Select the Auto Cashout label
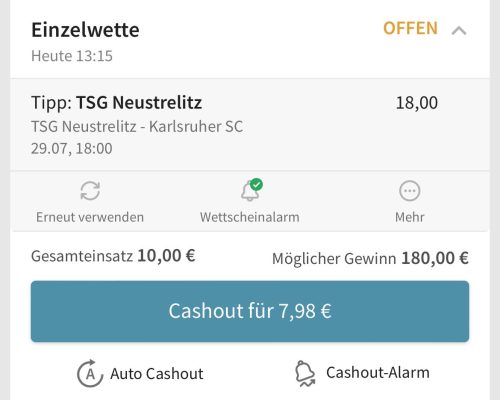Screen dimensions: 500x400 click(157, 374)
